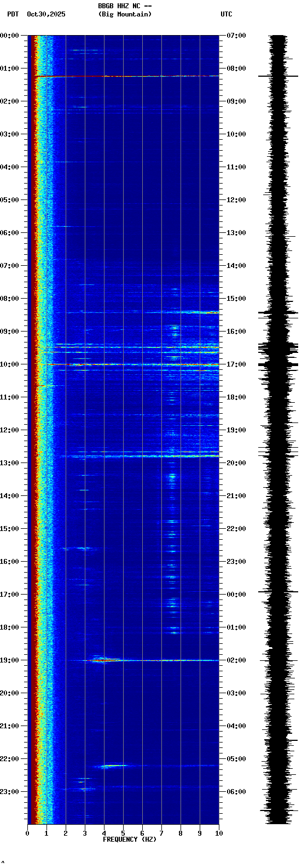
Task: Click the seismogram trace spike near 17:00 UTC
Action: 278,364
